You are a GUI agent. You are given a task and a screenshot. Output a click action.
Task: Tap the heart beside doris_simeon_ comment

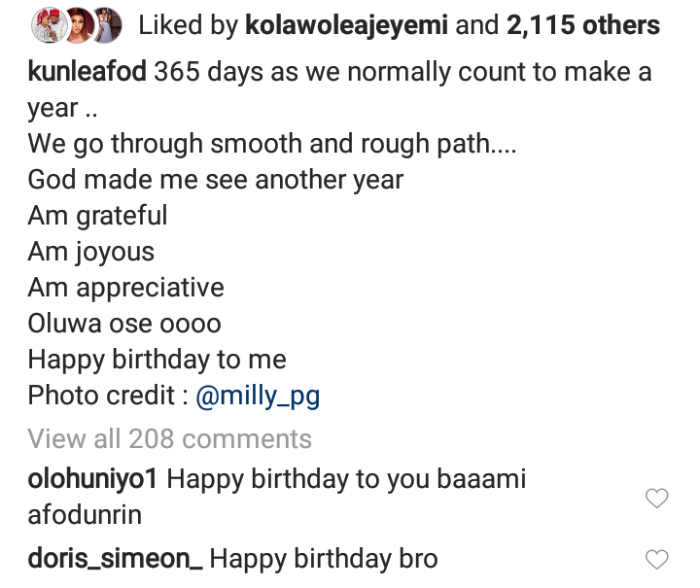click(658, 559)
